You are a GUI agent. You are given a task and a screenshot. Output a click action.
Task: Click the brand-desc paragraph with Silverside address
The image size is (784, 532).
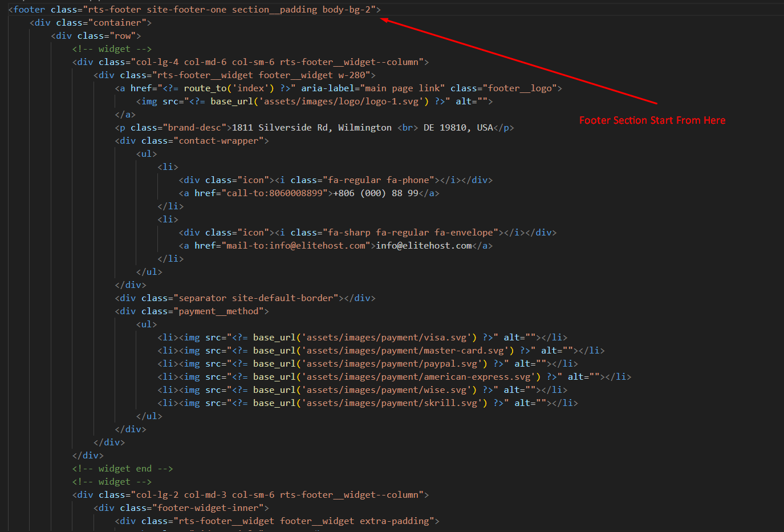click(x=314, y=128)
